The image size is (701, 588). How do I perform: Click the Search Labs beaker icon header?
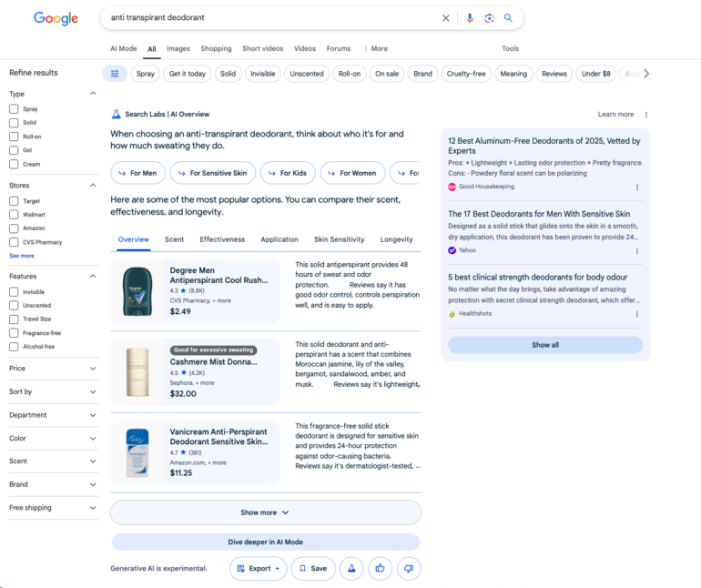pyautogui.click(x=117, y=115)
